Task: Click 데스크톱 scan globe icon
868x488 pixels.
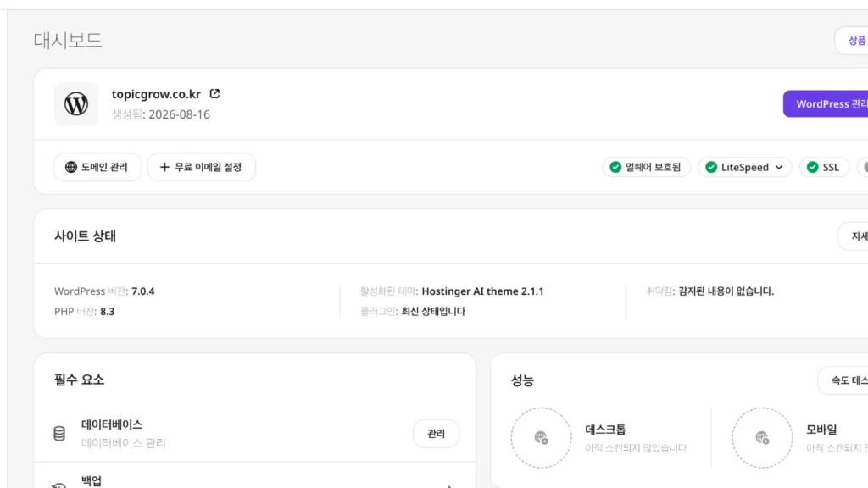Action: [x=542, y=438]
